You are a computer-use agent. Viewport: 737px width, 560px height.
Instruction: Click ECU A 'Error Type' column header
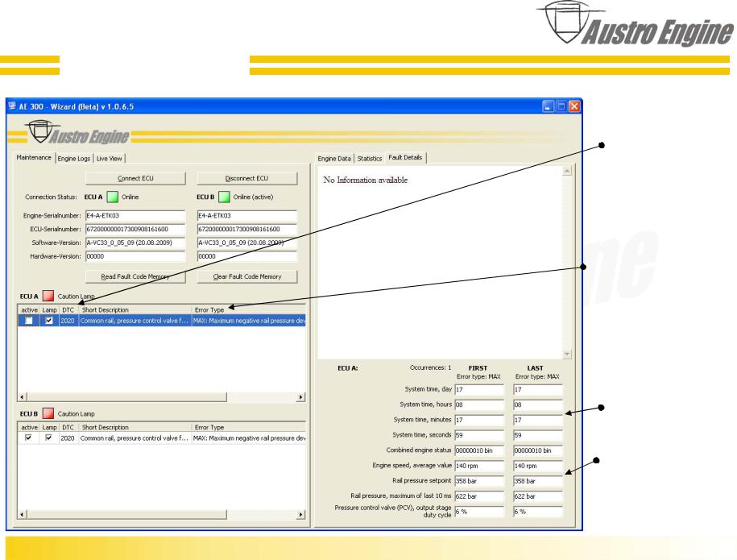[249, 310]
